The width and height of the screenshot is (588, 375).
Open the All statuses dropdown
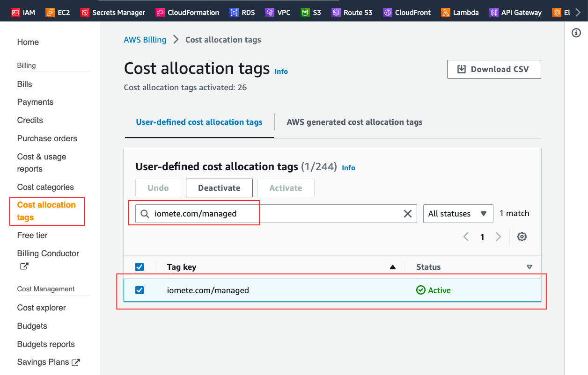458,214
